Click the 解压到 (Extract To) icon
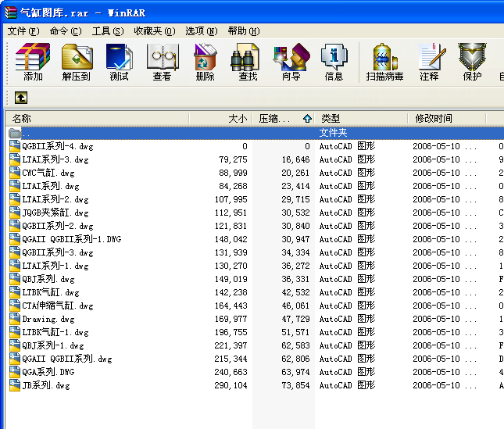 pos(77,62)
